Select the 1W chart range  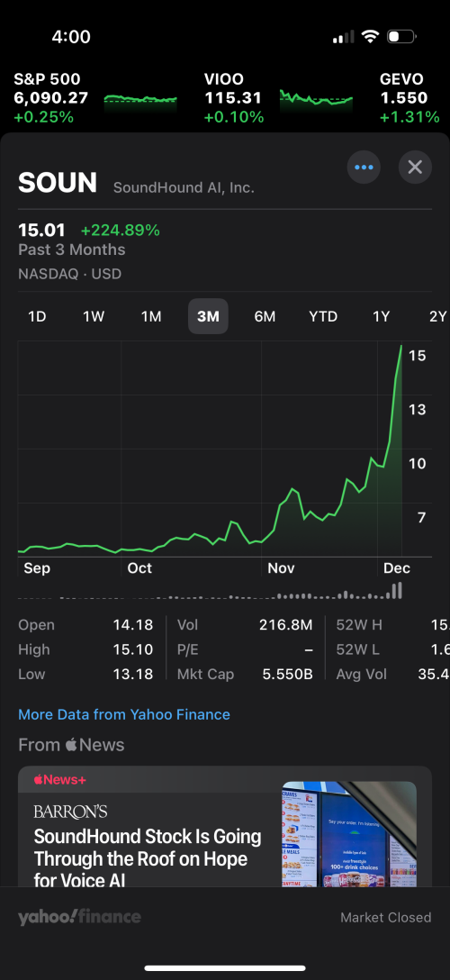click(94, 316)
